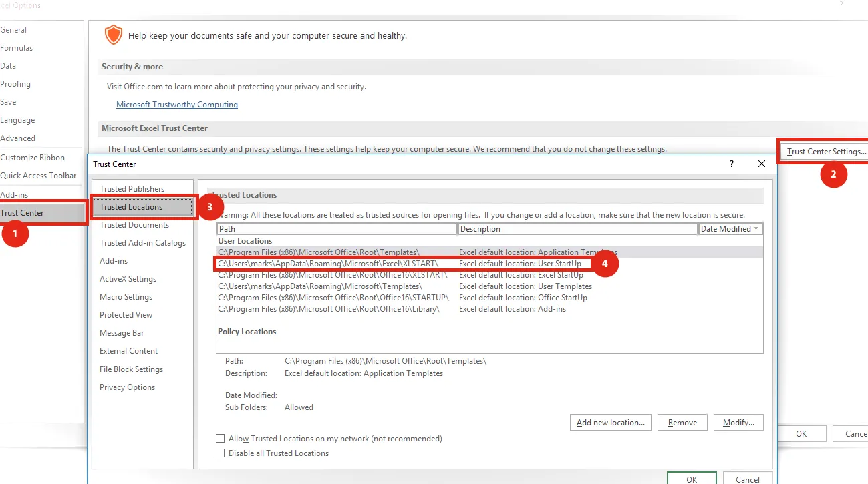The width and height of the screenshot is (868, 484).
Task: Click 'Excel default location: Office StartUp' description
Action: pyautogui.click(x=523, y=298)
